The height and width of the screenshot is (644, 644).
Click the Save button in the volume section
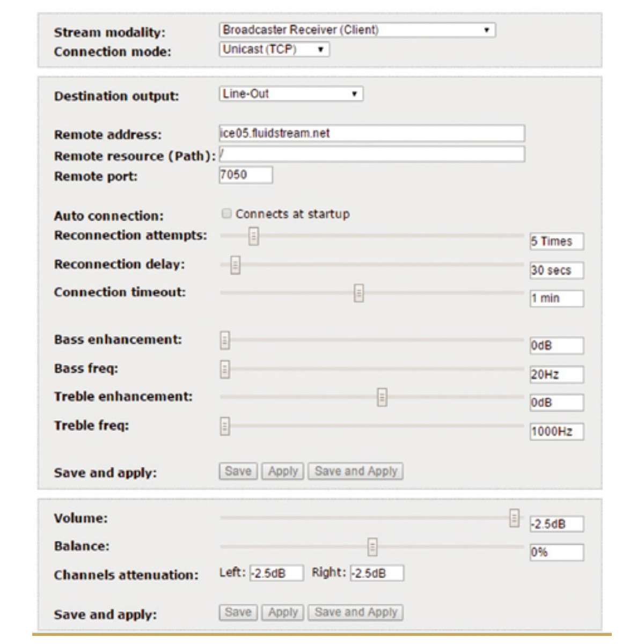(x=238, y=612)
